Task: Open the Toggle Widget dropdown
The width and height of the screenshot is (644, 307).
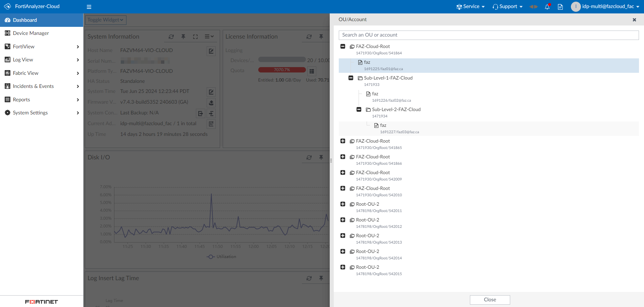Action: click(x=105, y=20)
